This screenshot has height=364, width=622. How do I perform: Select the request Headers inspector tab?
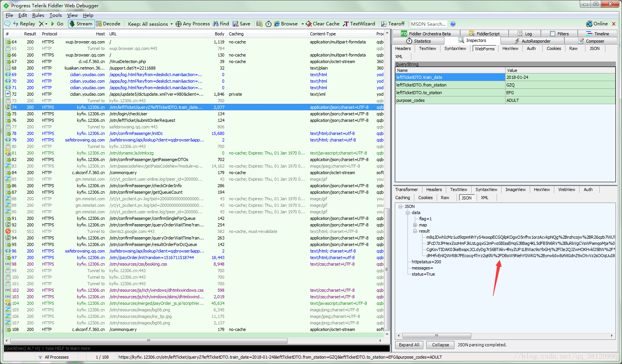point(403,48)
